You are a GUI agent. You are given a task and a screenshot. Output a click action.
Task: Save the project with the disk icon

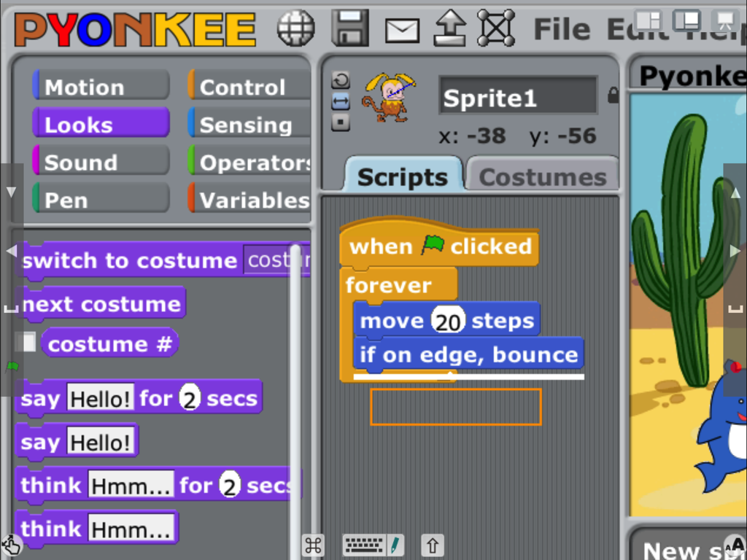[x=351, y=28]
